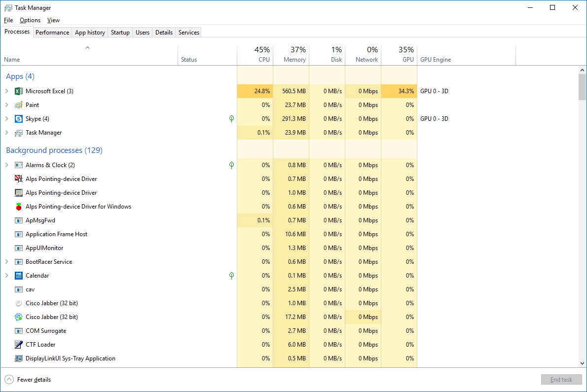Screen dimensions: 587x392
Task: Expand the Alarms & Clock group
Action: [x=7, y=165]
